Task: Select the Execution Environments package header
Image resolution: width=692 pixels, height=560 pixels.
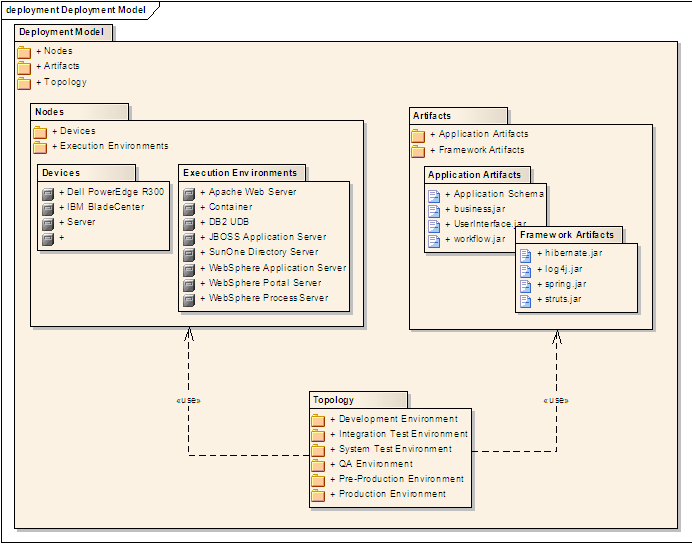Action: [242, 173]
